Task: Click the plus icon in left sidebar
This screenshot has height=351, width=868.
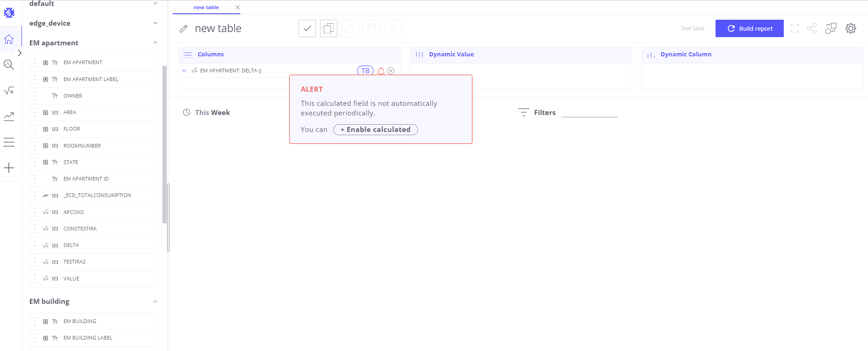Action: [x=9, y=168]
